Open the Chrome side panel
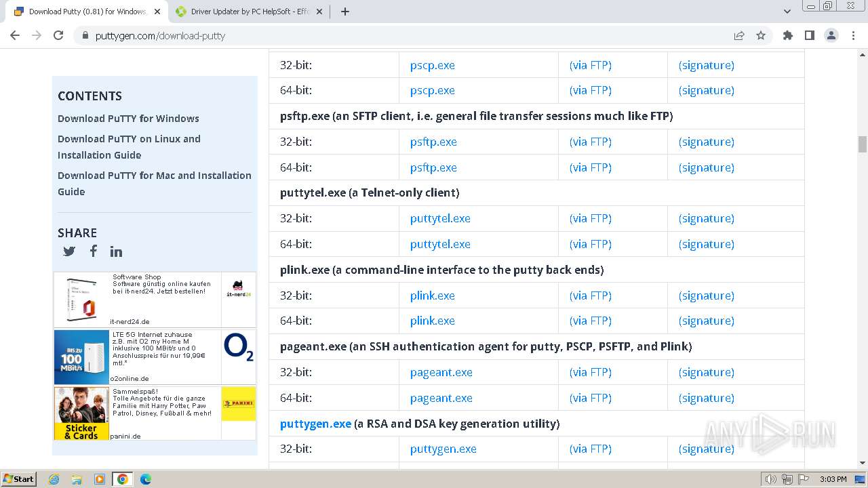Screen dimensions: 868x488 tap(809, 35)
